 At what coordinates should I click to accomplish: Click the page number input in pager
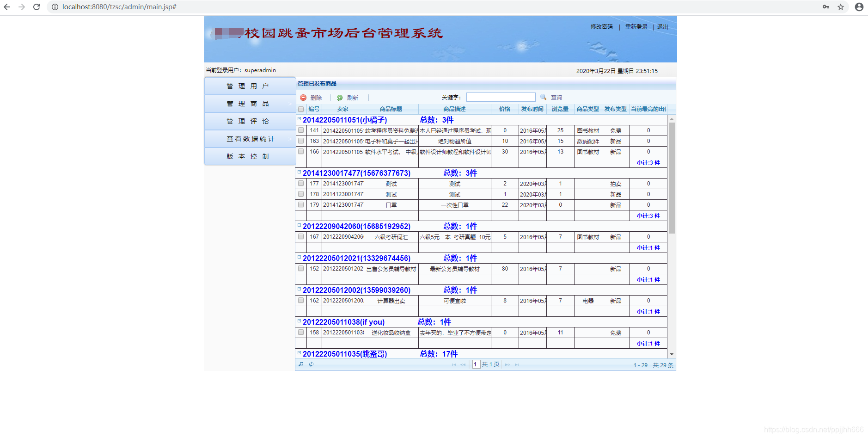click(x=476, y=364)
